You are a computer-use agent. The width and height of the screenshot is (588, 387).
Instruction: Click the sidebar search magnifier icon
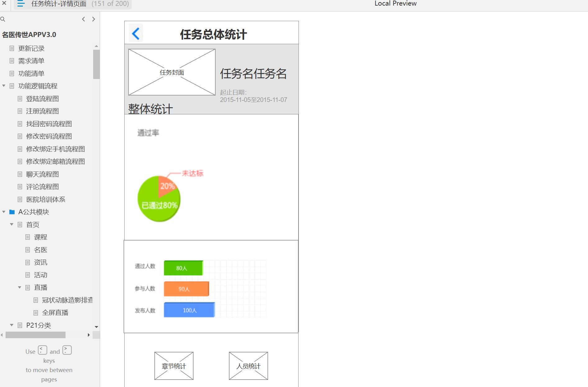tap(3, 19)
